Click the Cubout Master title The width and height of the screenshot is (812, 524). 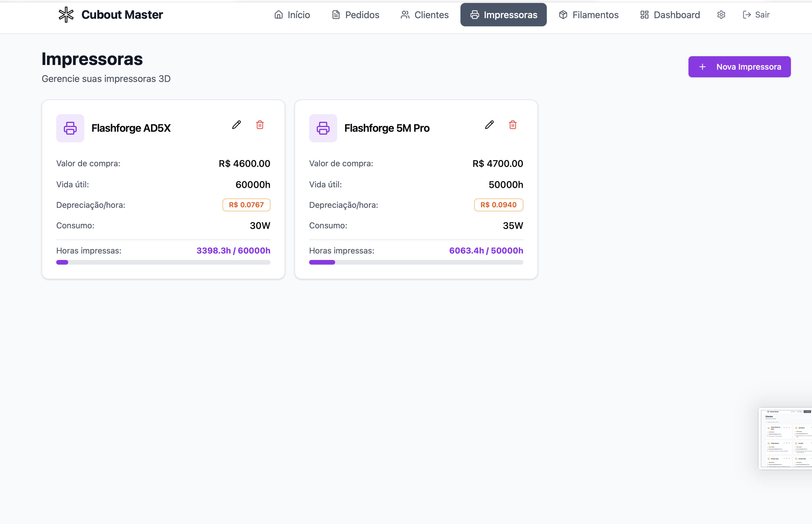pyautogui.click(x=122, y=15)
